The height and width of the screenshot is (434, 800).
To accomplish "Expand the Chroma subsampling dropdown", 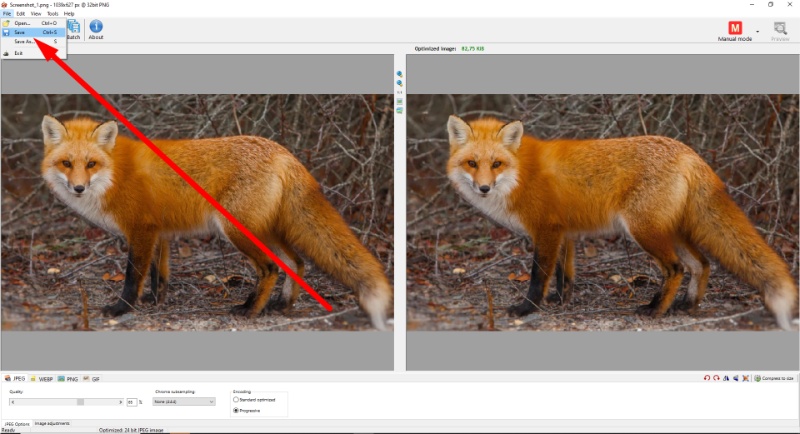I will coord(184,402).
